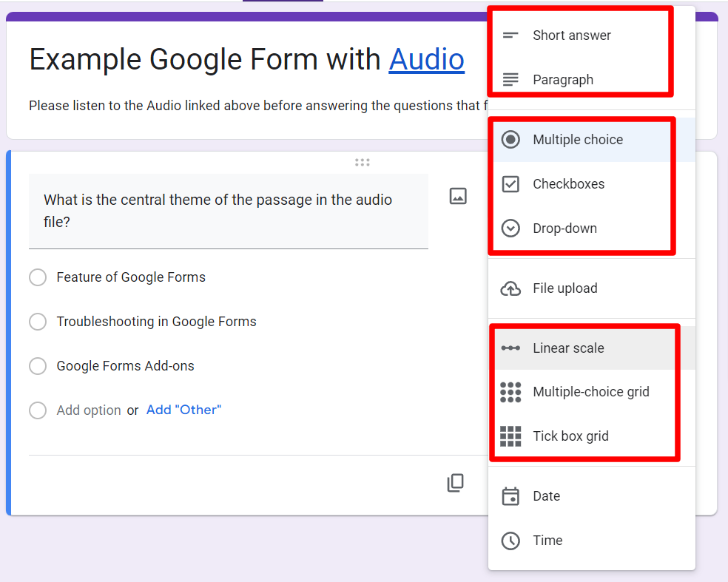The width and height of the screenshot is (728, 582).
Task: Select radio for Google Forms Add-ons
Action: [38, 366]
